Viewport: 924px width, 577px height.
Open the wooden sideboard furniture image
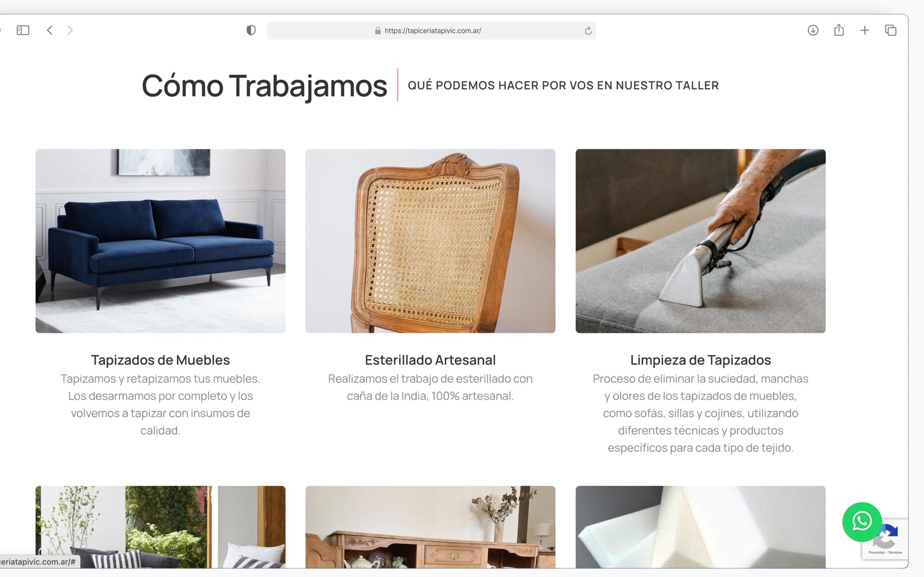430,527
